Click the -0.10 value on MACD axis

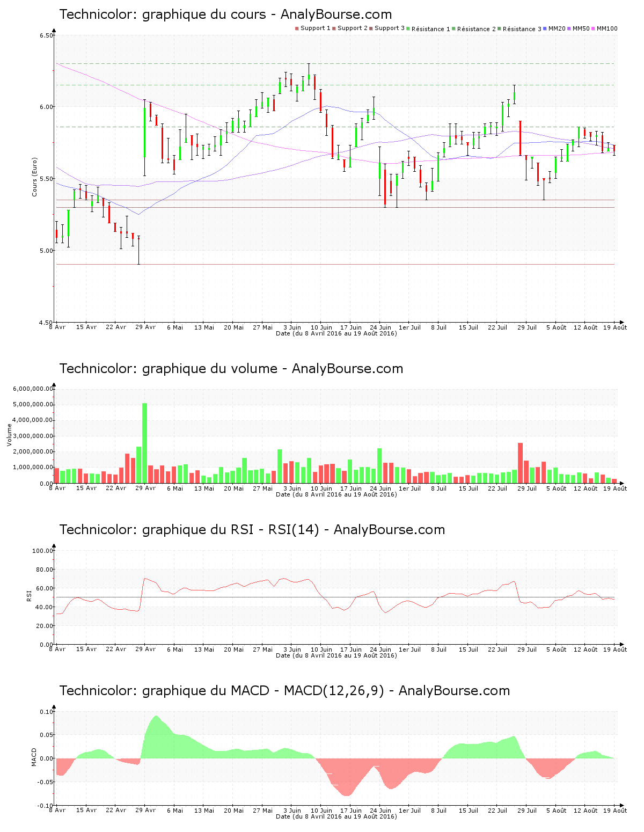(x=45, y=806)
